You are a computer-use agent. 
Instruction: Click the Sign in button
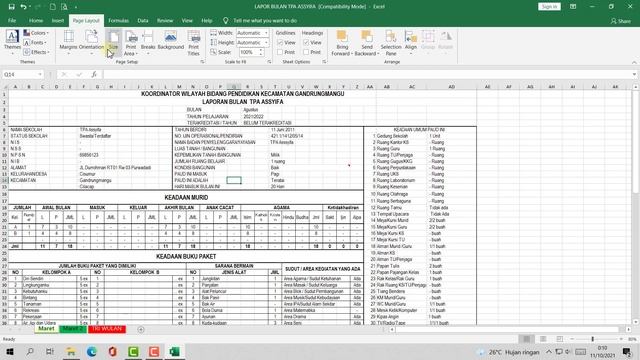coord(549,7)
